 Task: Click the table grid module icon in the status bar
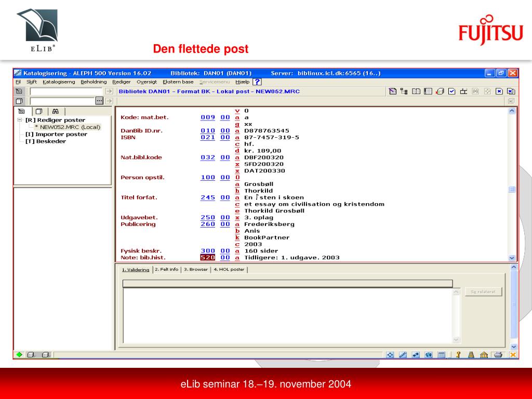point(442,355)
